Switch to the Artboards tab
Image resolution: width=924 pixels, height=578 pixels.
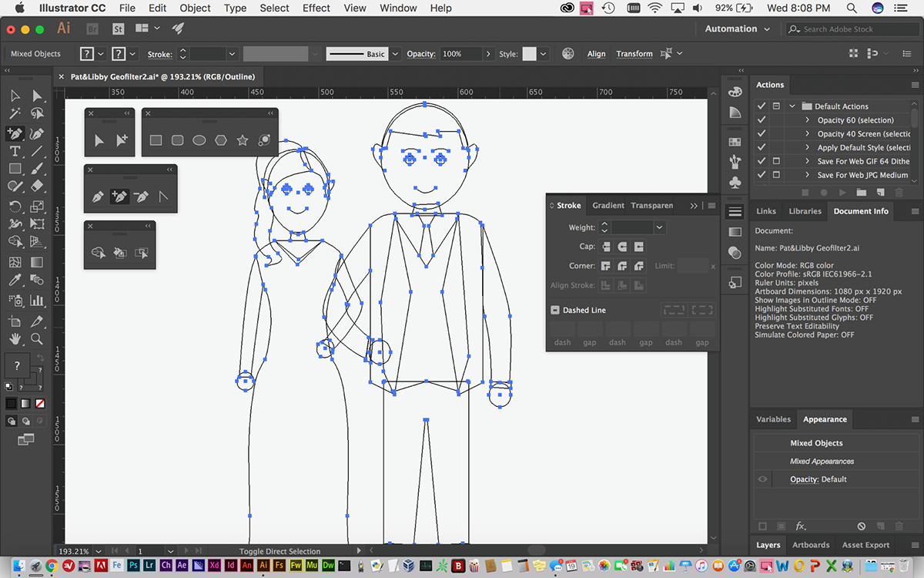point(812,545)
